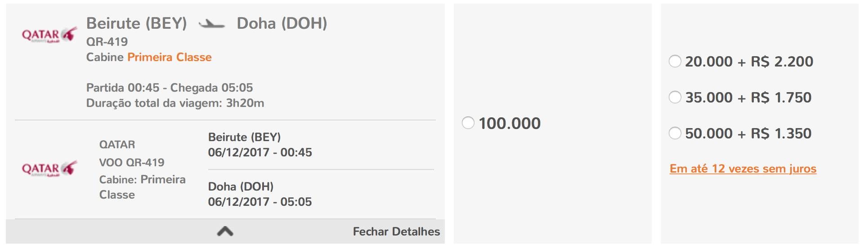Screen dimensions: 868x249
Task: Choose the 35.000 + R$ 1.750 option
Action: point(675,97)
